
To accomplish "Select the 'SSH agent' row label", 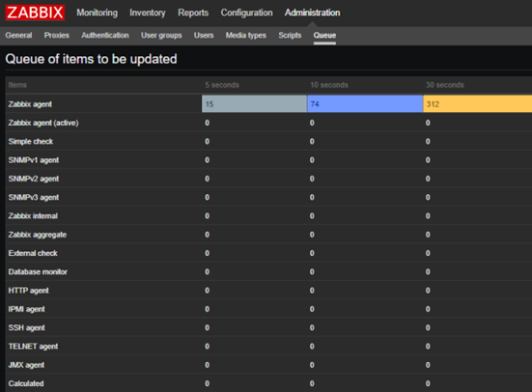I will click(x=26, y=328).
